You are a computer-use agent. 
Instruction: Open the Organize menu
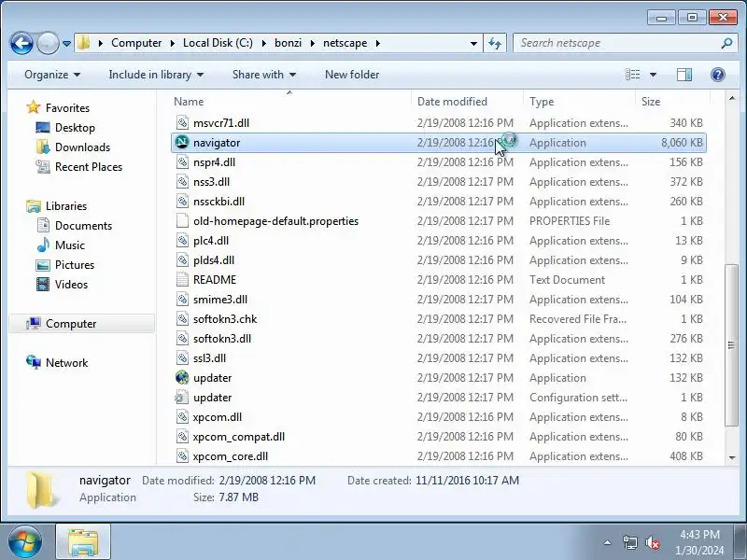coord(52,75)
